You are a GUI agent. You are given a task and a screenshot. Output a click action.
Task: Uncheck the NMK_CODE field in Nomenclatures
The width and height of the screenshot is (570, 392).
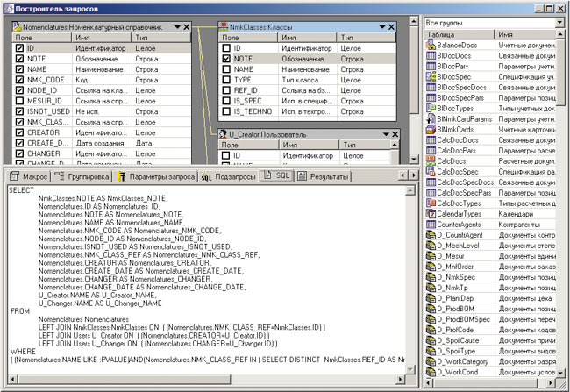19,80
